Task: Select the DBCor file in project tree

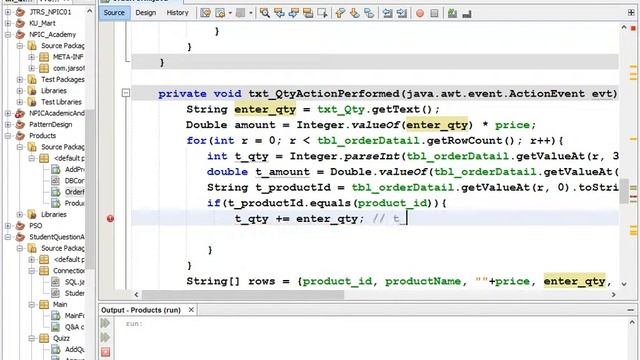Action: [x=74, y=180]
